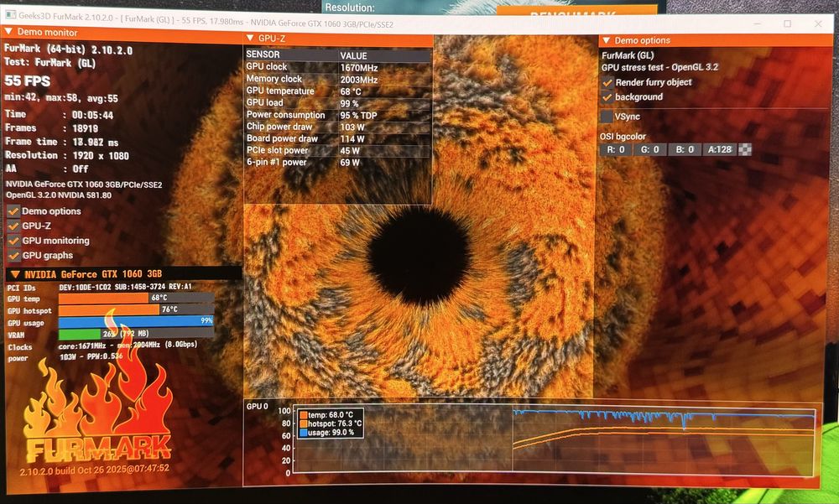This screenshot has height=504, width=839.
Task: Click the 1670MHz GPU clock value
Action: (359, 68)
